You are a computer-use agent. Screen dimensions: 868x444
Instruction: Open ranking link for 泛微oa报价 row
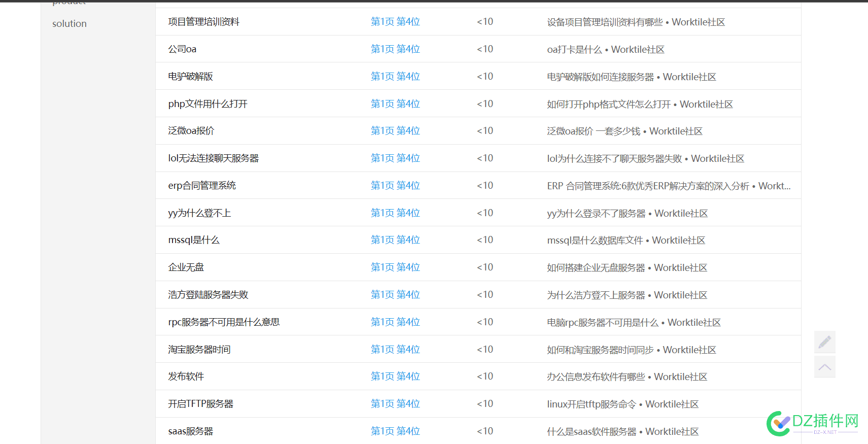pos(395,131)
